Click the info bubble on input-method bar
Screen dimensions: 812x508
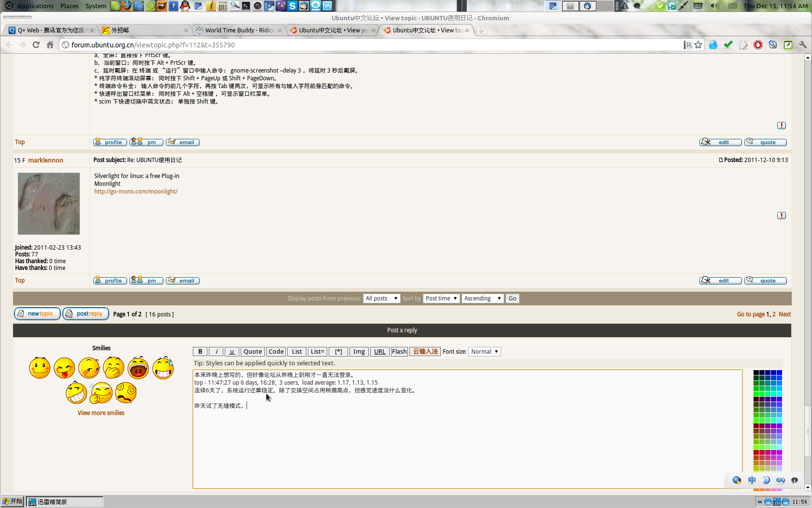795,480
